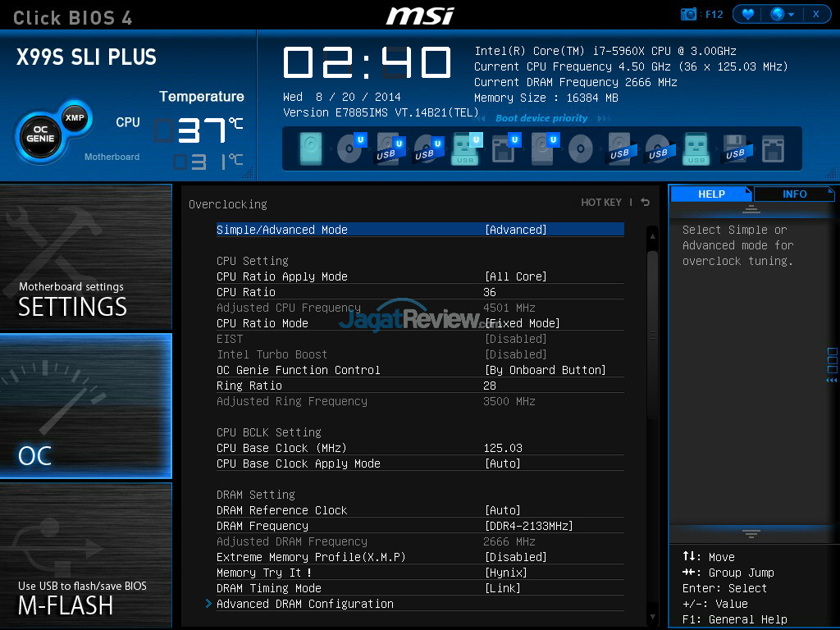Open language selector globe dropdown
This screenshot has height=630, width=840.
pyautogui.click(x=780, y=14)
